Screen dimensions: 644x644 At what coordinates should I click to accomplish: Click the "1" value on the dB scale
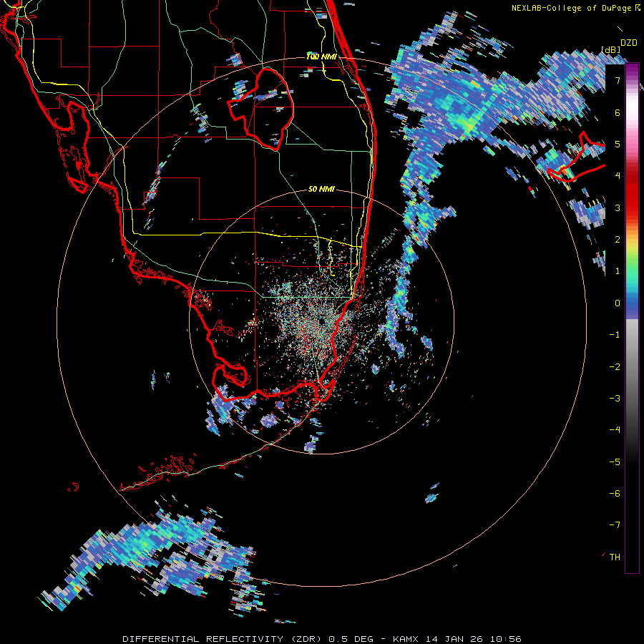point(618,271)
